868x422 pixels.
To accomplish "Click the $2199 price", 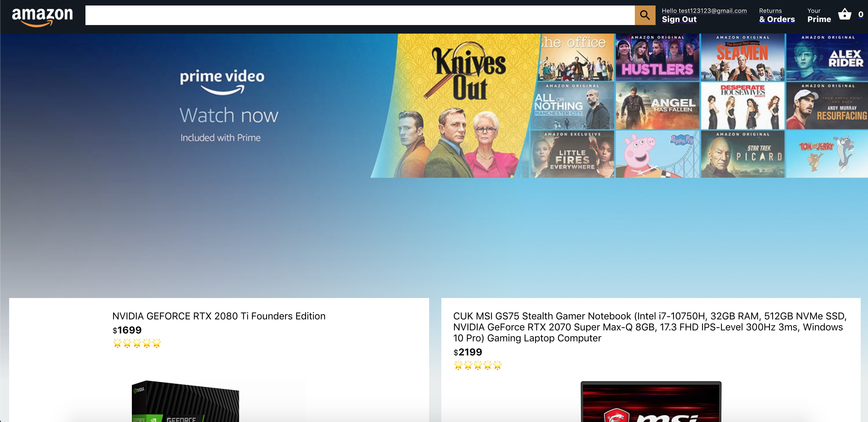I will coord(468,352).
